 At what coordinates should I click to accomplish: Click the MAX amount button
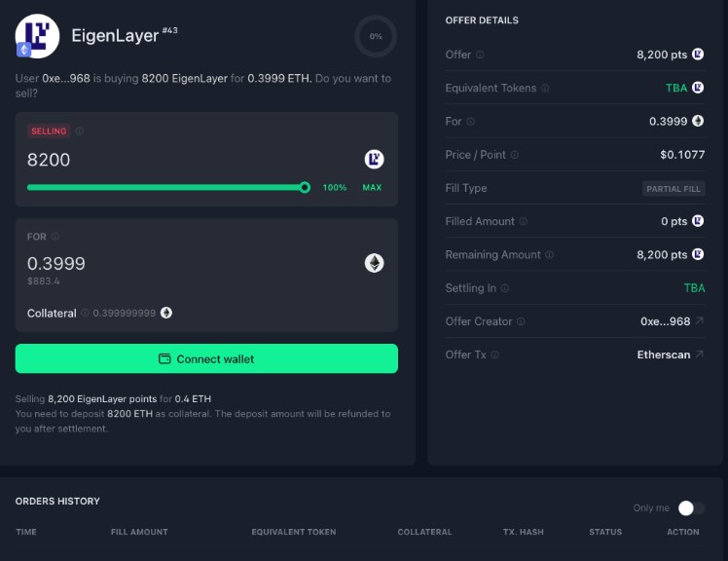click(x=372, y=188)
